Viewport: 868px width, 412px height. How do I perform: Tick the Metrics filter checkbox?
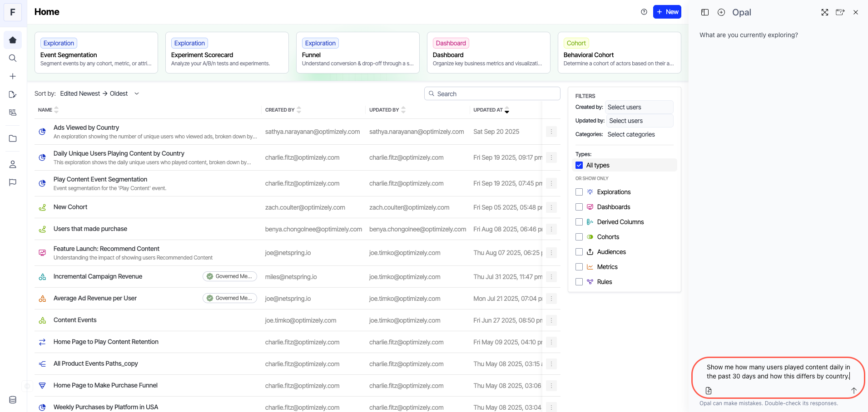(x=579, y=267)
